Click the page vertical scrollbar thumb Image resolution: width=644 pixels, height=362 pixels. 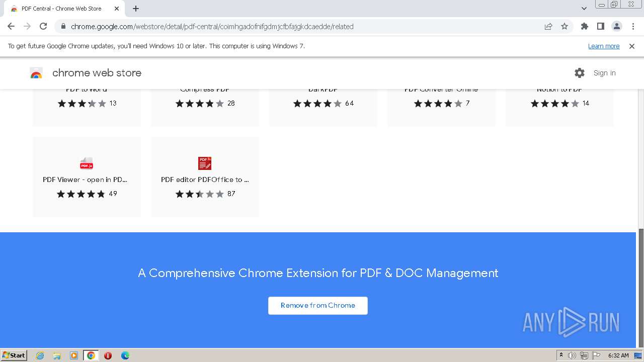(640, 288)
